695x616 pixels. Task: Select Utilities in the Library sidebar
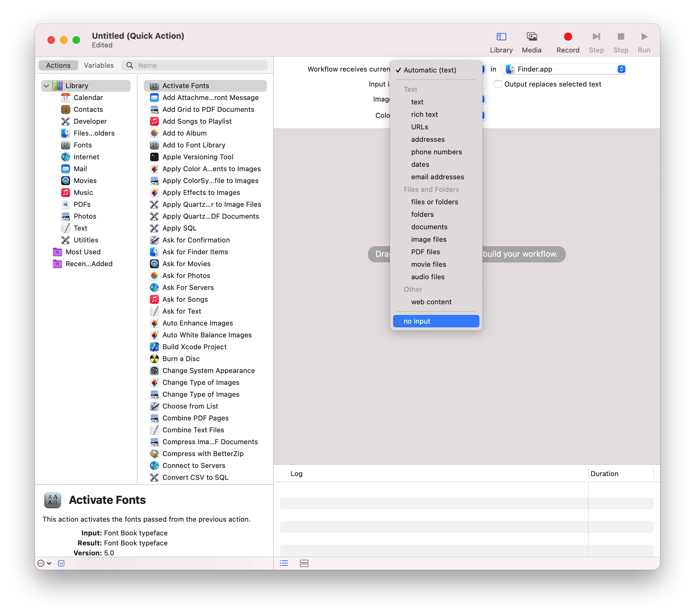point(86,240)
